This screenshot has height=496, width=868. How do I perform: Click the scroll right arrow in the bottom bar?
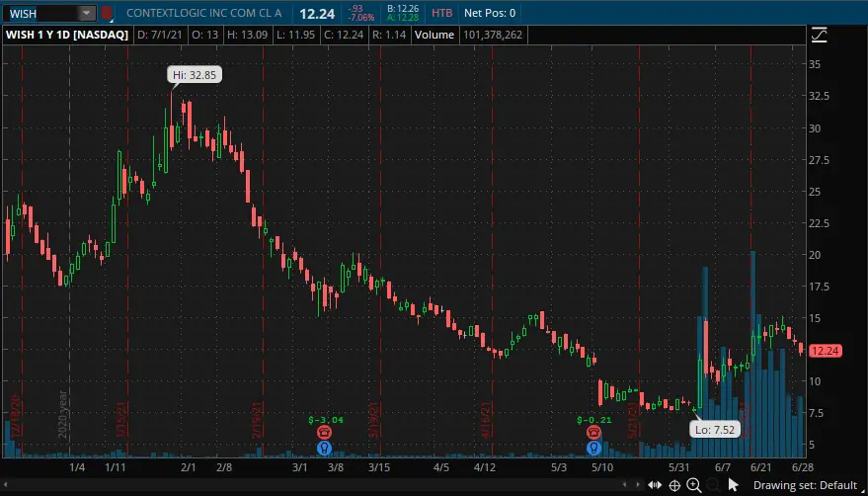(x=637, y=485)
